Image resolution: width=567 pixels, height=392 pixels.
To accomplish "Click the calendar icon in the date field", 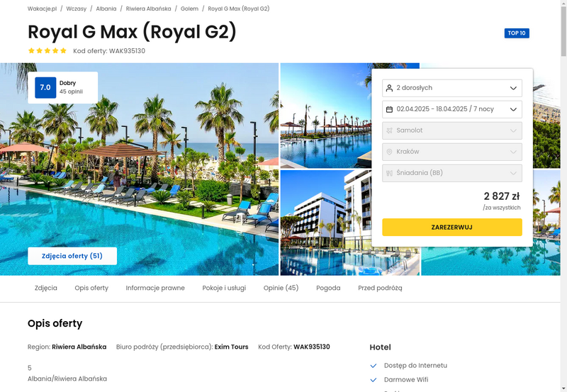I will [x=389, y=109].
